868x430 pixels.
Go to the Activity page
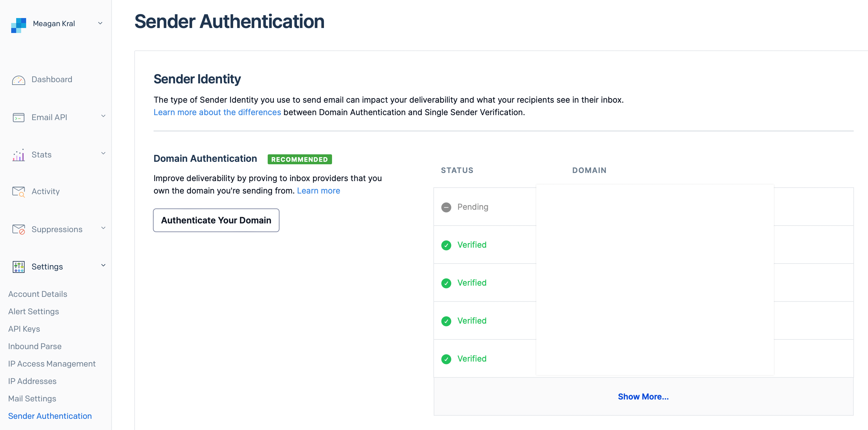(x=45, y=191)
